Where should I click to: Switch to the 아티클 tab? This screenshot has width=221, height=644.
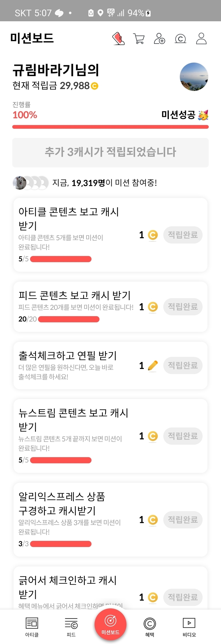[32, 627]
